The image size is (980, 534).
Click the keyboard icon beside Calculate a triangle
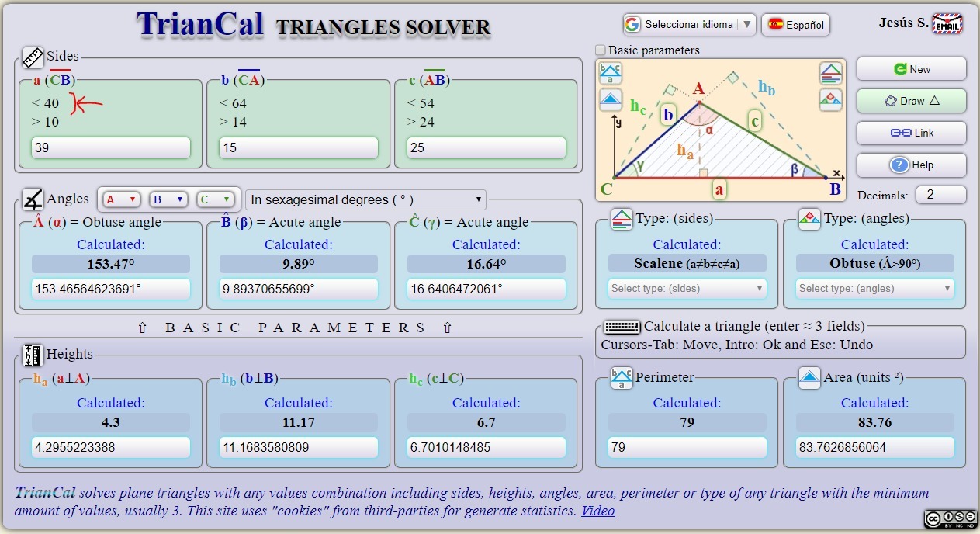622,327
